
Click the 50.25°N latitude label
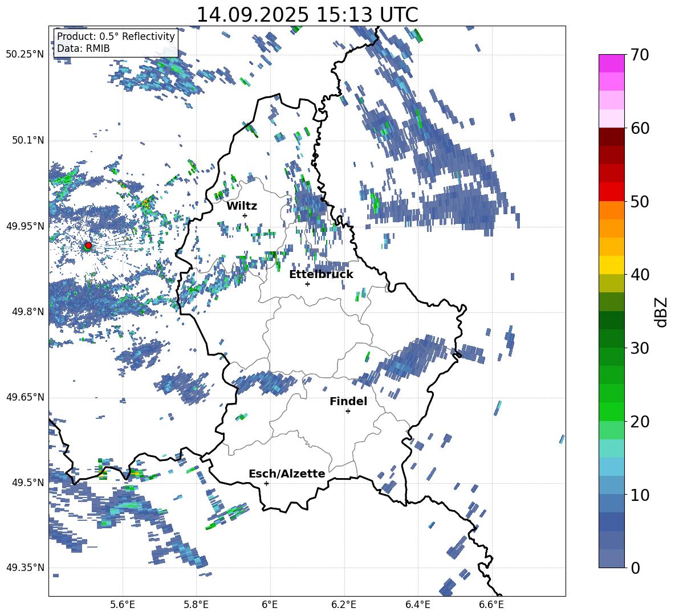point(25,55)
